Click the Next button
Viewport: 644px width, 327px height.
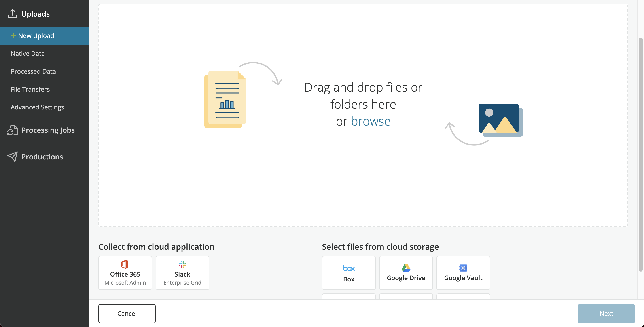pyautogui.click(x=606, y=313)
